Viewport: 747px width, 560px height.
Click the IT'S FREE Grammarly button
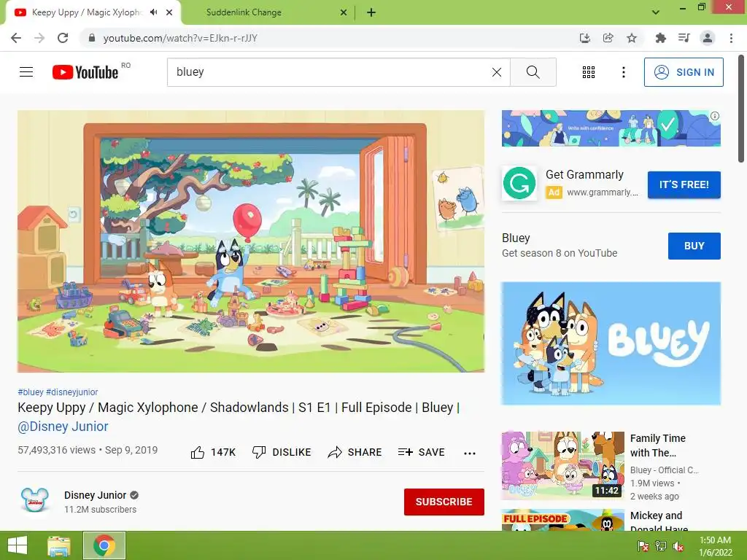point(684,184)
